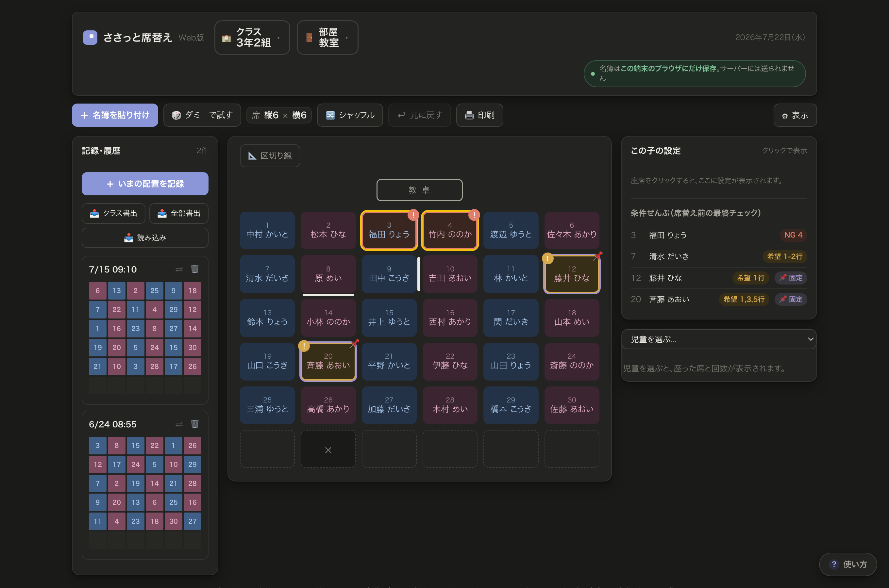Click the 希望 1,3,5行 tag for 斉藤 あおい
Image resolution: width=889 pixels, height=588 pixels.
[744, 299]
